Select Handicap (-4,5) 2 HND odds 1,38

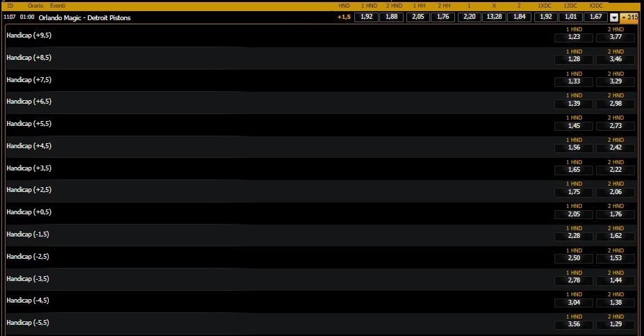click(616, 303)
